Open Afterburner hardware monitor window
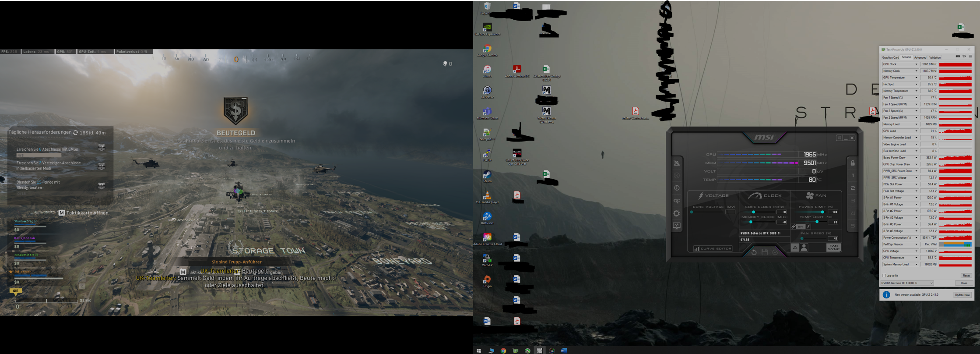The image size is (980, 354). pos(677,226)
